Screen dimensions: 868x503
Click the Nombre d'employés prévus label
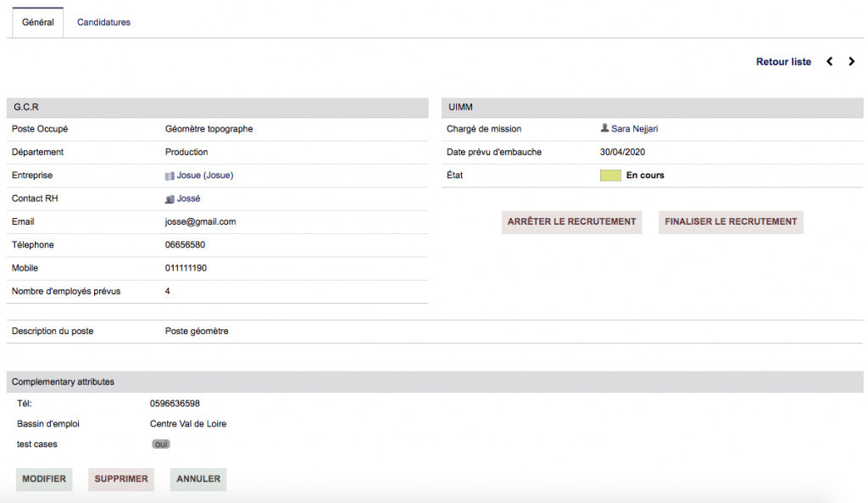click(x=66, y=292)
